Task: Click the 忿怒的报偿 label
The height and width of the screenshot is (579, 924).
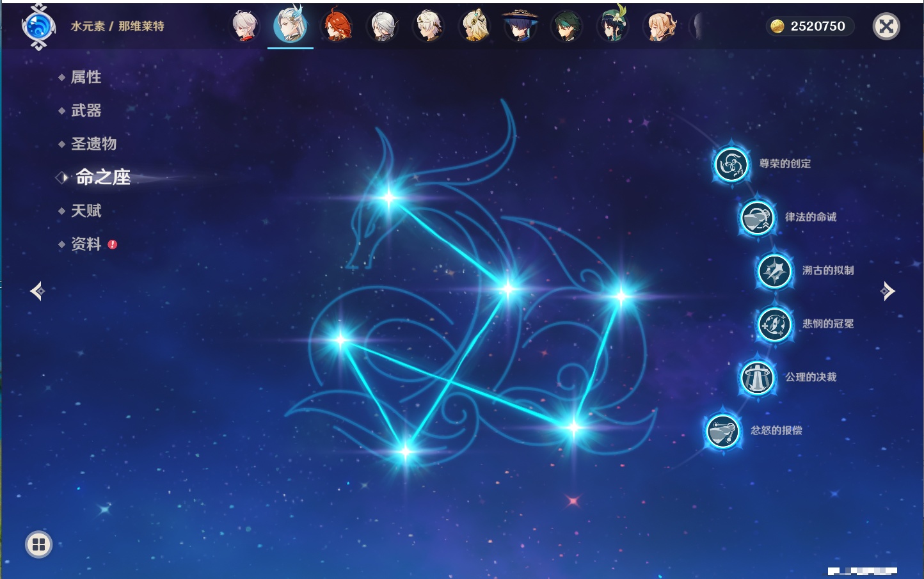Action: [x=776, y=430]
